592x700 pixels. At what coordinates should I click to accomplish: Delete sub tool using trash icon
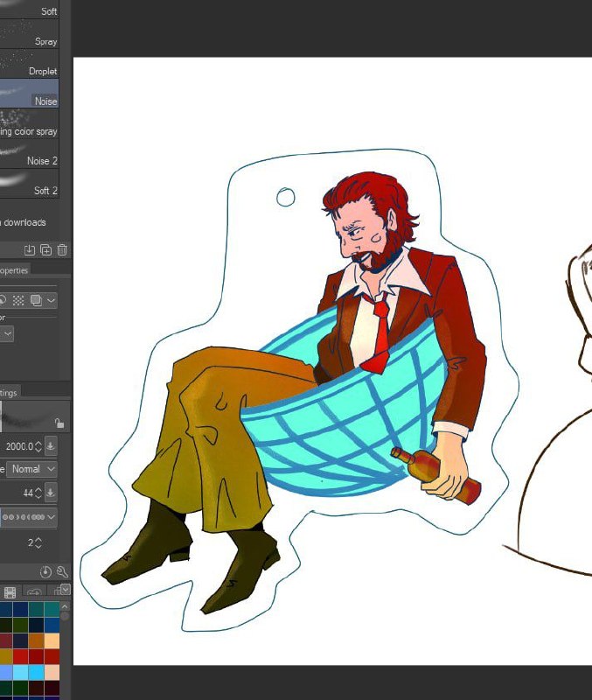(62, 250)
